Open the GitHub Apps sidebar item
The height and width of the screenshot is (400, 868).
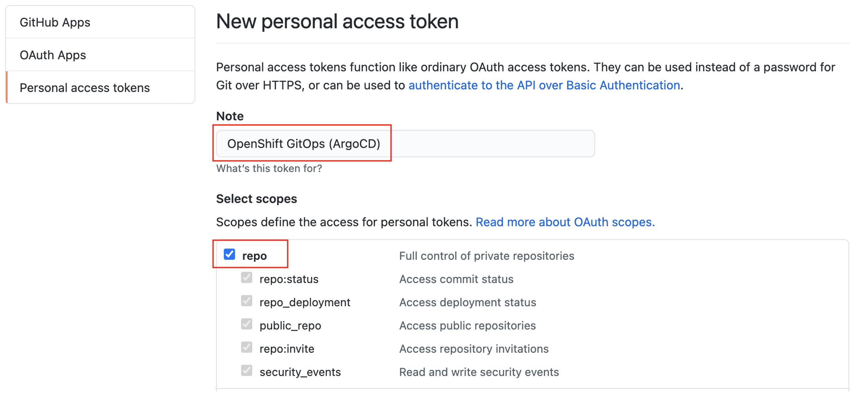click(x=55, y=23)
